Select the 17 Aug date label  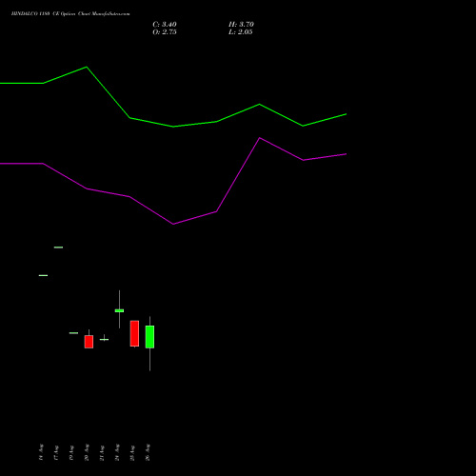click(x=56, y=452)
